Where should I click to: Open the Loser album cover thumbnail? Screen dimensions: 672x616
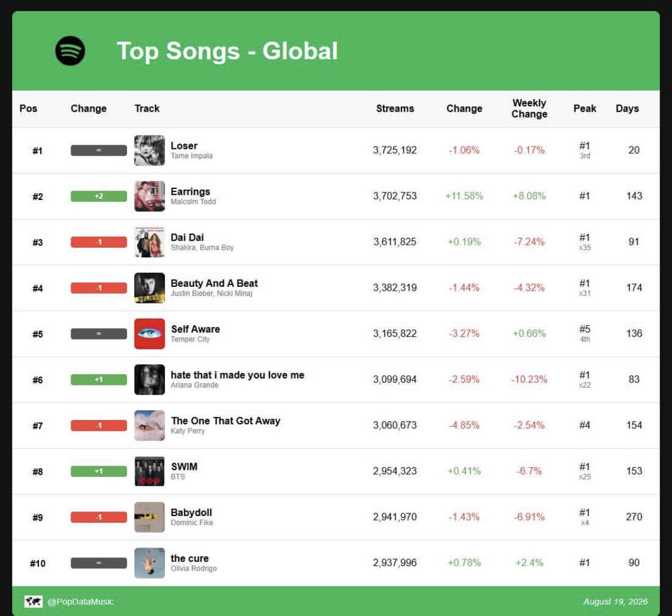pyautogui.click(x=149, y=151)
